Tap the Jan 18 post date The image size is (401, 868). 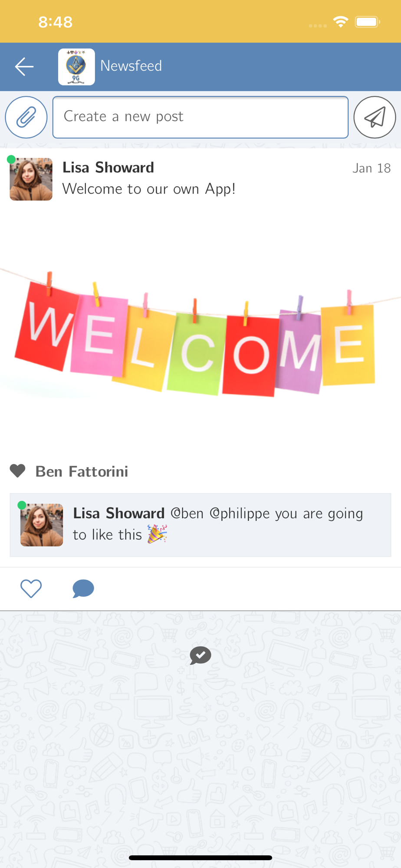371,168
